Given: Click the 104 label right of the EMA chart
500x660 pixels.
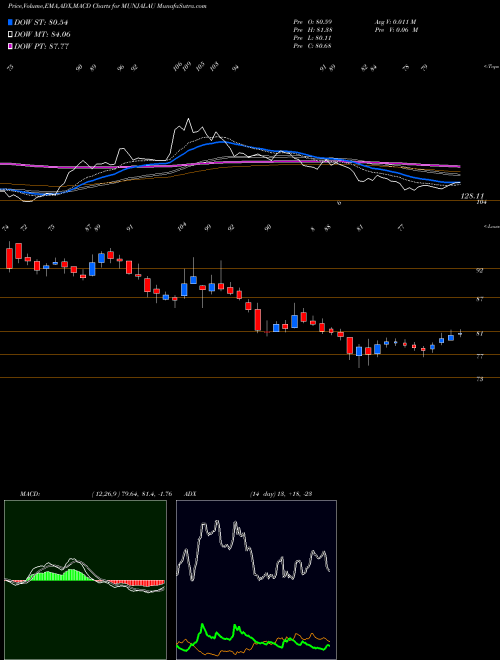Looking at the screenshot, I should click(482, 202).
